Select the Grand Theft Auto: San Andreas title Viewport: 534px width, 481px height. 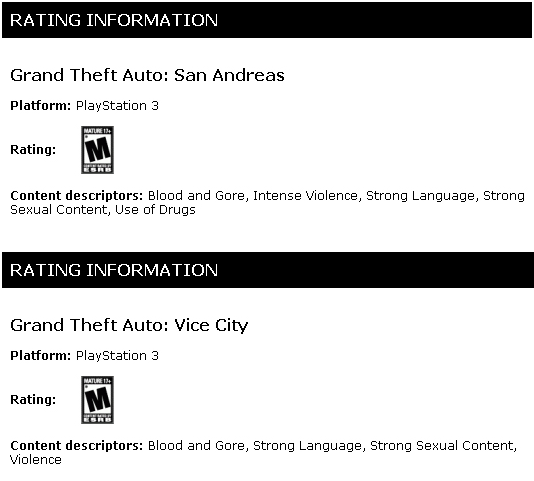click(147, 75)
